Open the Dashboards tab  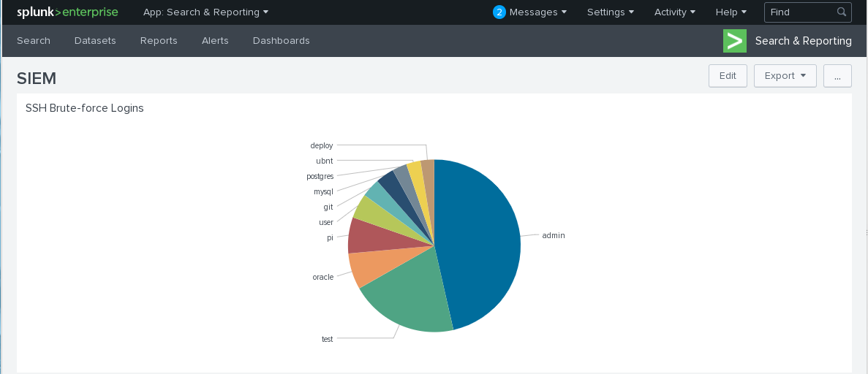pos(281,41)
